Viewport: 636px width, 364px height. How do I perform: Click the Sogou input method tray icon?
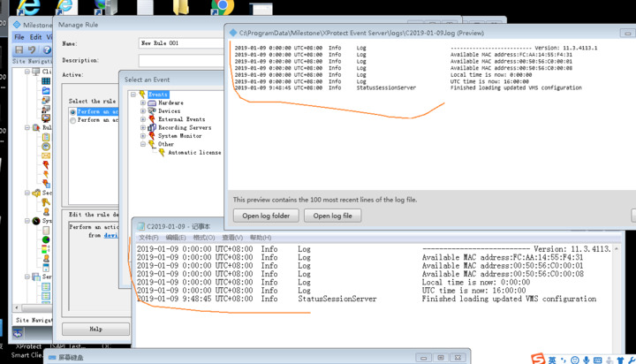pos(537,359)
